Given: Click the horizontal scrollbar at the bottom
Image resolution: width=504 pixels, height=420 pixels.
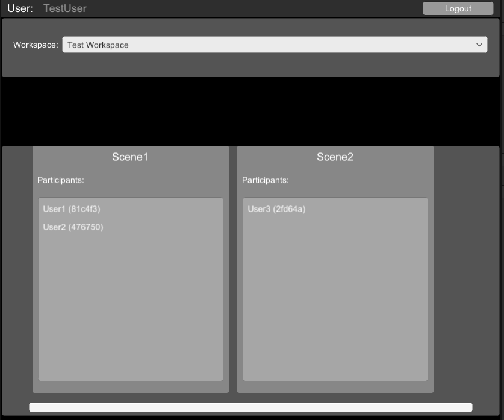Looking at the screenshot, I should coord(250,408).
